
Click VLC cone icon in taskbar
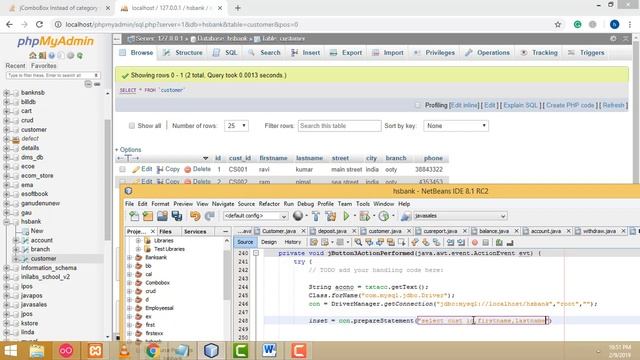click(124, 351)
